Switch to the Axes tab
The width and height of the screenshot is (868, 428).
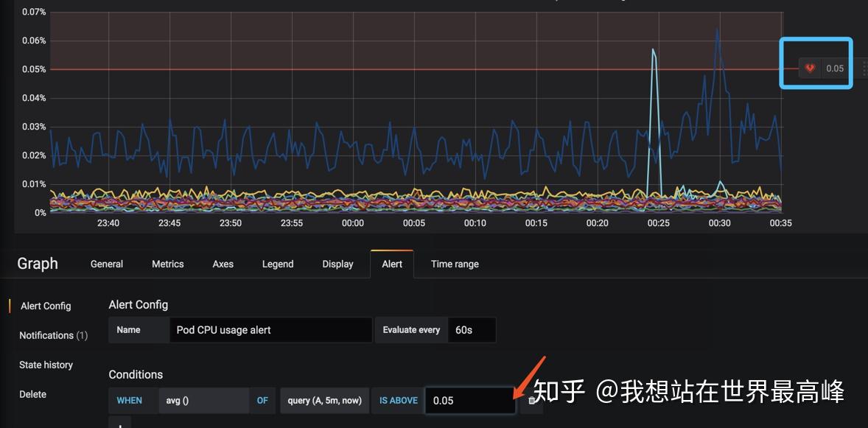pyautogui.click(x=223, y=264)
